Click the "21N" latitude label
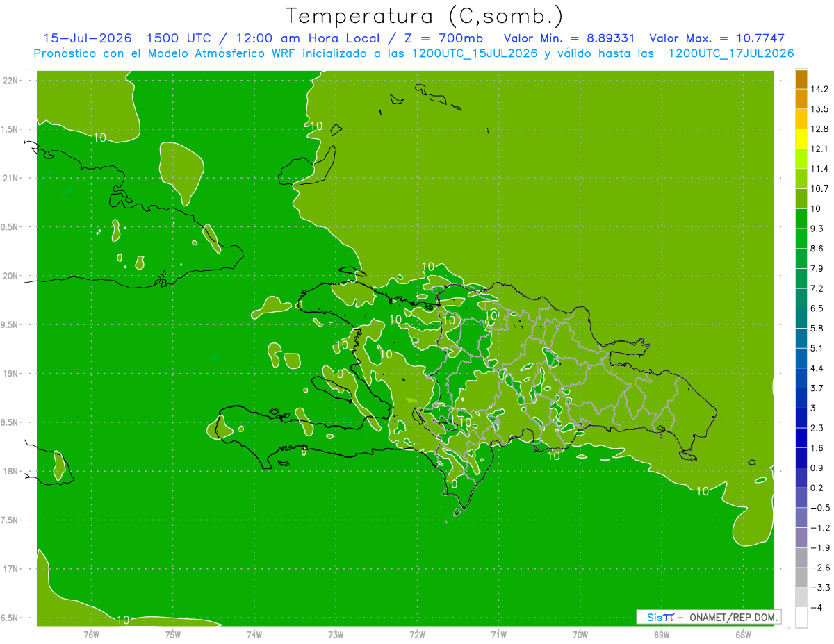 [x=11, y=178]
